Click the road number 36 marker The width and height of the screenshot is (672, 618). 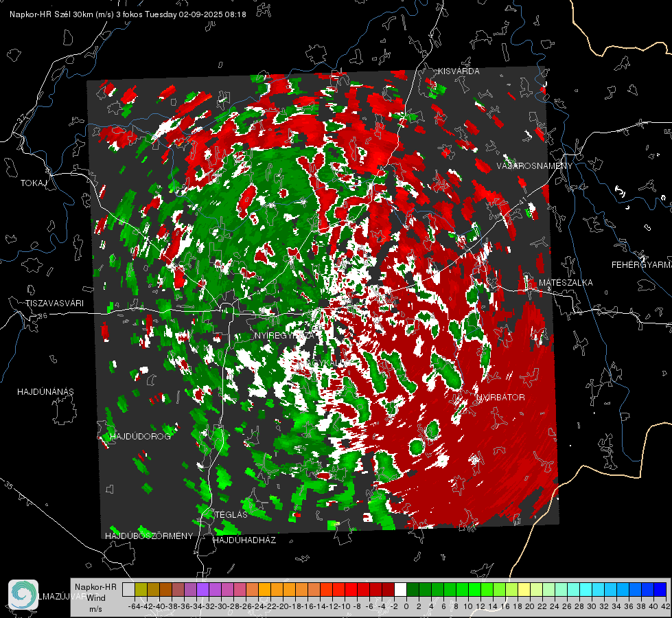pyautogui.click(x=43, y=316)
